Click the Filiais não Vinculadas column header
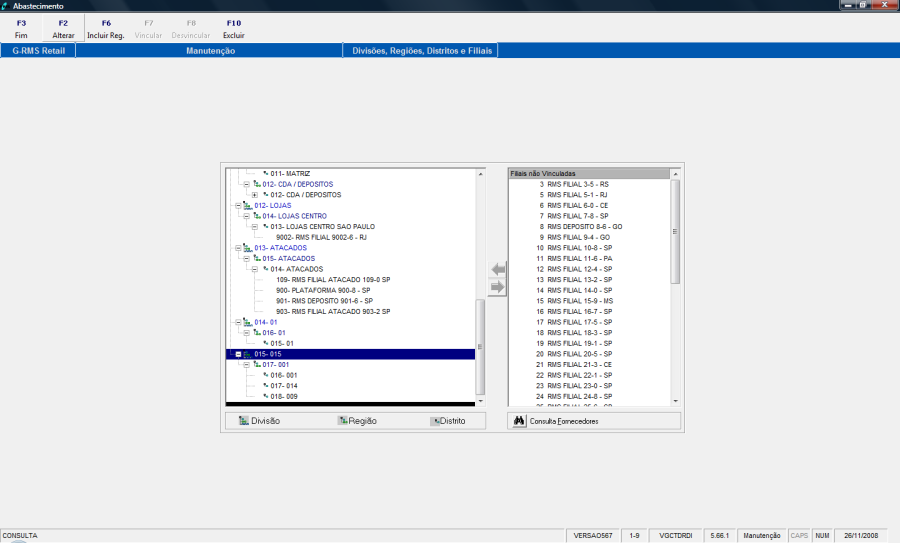Image resolution: width=900 pixels, height=543 pixels. [x=589, y=173]
